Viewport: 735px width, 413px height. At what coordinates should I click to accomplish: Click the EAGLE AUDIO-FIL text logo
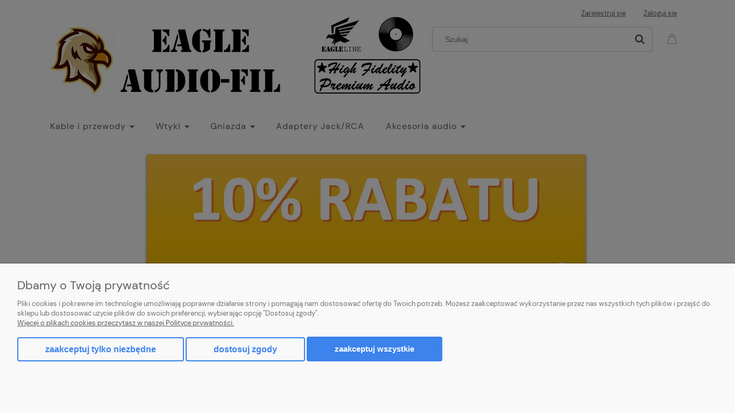pos(200,61)
